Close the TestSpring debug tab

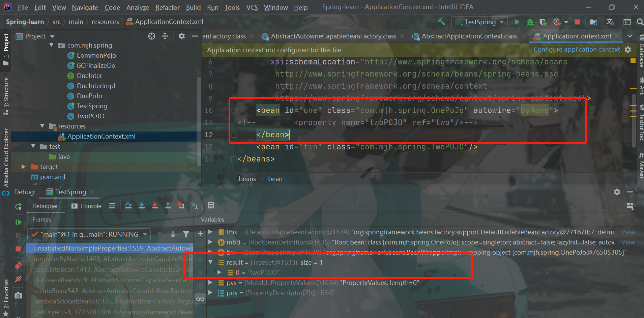(x=92, y=192)
